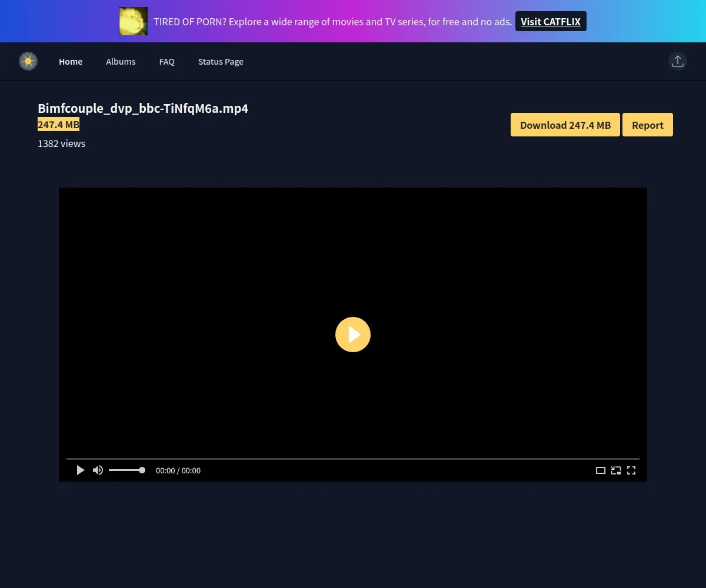This screenshot has height=588, width=706.
Task: Toggle theater mode icon
Action: (601, 470)
